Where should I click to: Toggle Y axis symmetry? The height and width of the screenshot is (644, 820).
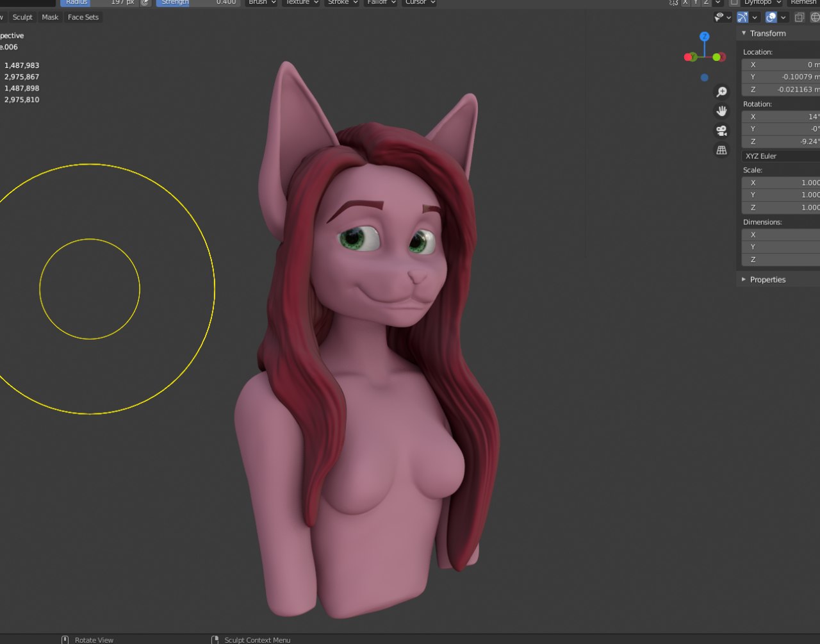click(696, 3)
